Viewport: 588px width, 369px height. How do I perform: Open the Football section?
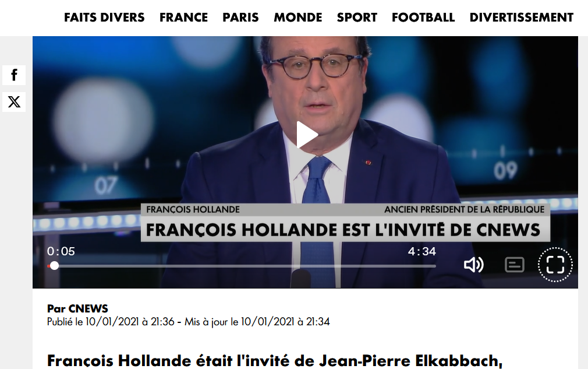pyautogui.click(x=423, y=17)
